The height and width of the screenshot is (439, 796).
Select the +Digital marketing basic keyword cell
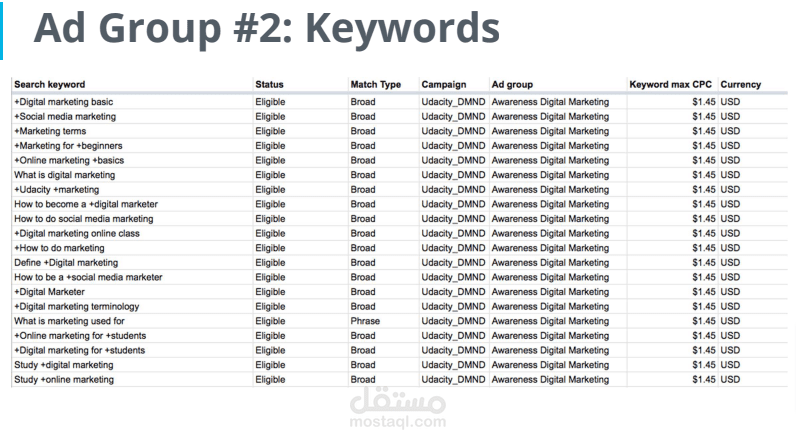click(x=63, y=102)
